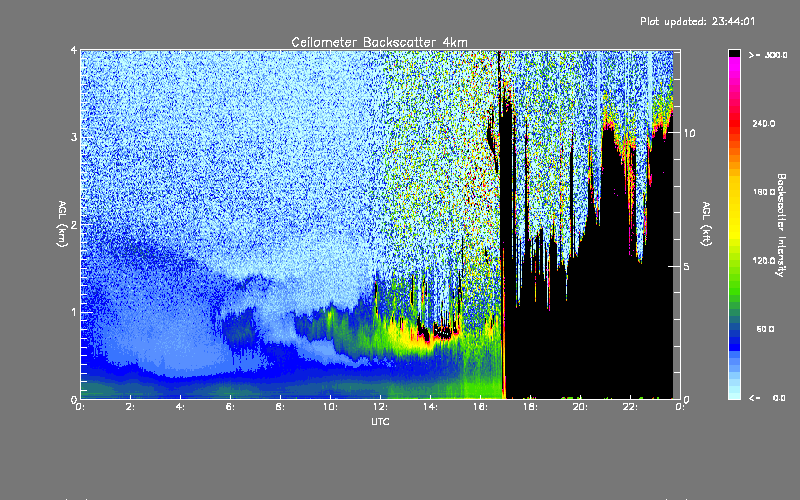Click the '4:' tick on UTC axis
This screenshot has width=800, height=500.
[x=180, y=407]
